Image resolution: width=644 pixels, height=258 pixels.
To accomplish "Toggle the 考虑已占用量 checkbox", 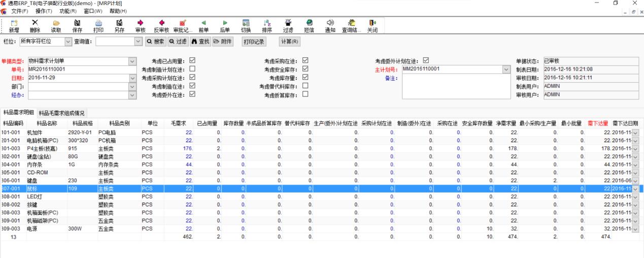I will pos(192,60).
